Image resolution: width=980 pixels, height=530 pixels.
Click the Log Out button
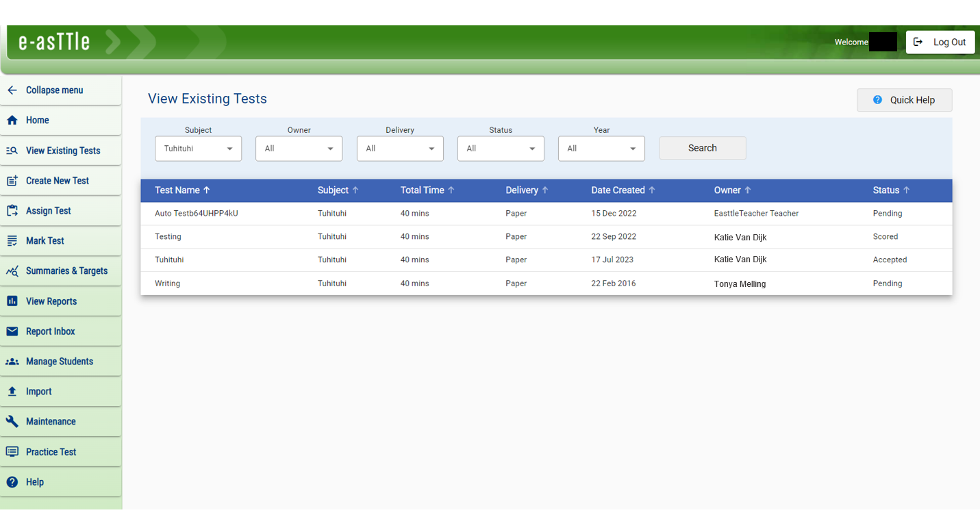tap(940, 42)
